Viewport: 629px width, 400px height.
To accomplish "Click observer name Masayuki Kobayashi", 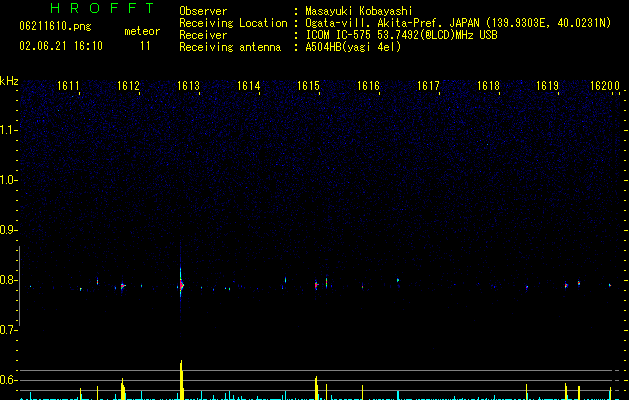I will pos(359,11).
